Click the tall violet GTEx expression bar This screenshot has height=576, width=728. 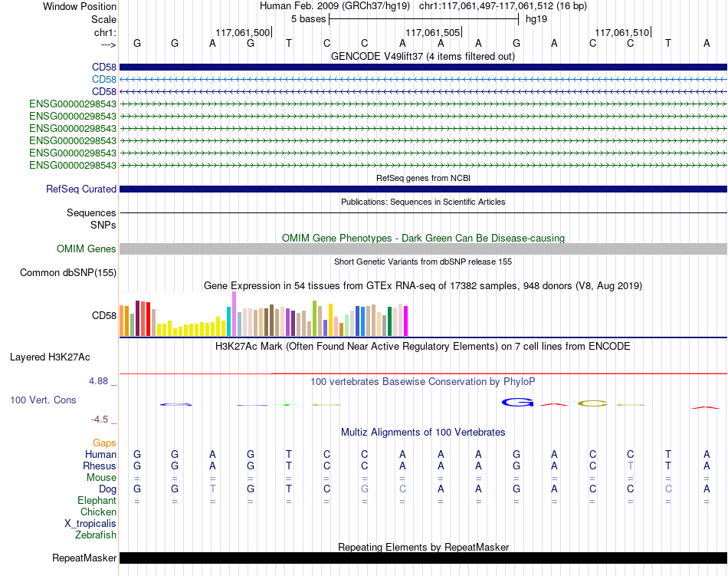[x=234, y=314]
